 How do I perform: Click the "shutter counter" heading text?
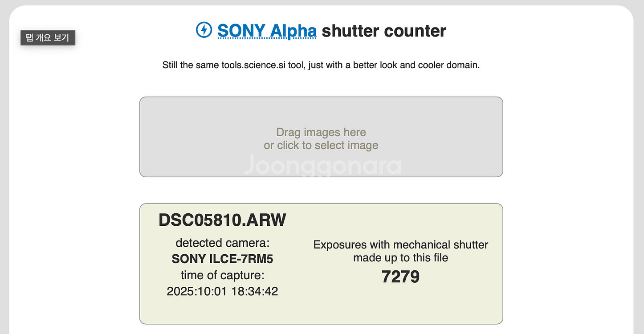[x=383, y=31]
